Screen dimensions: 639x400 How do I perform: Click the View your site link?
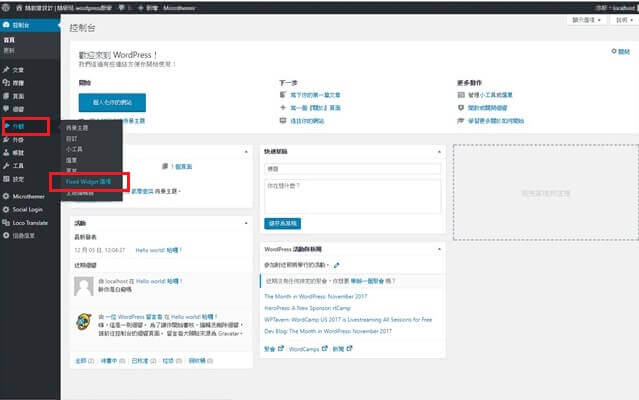click(307, 121)
